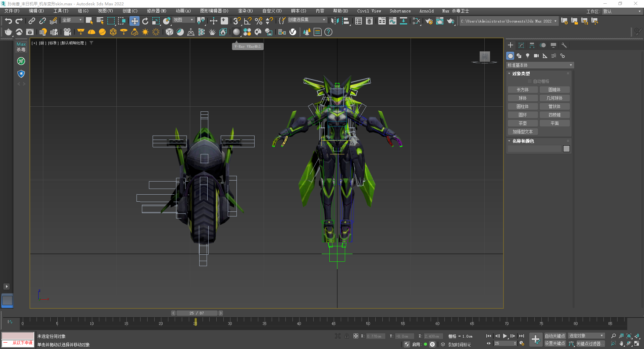Image resolution: width=644 pixels, height=349 pixels.
Task: Open Rendered Frame Window icon
Action: click(440, 21)
